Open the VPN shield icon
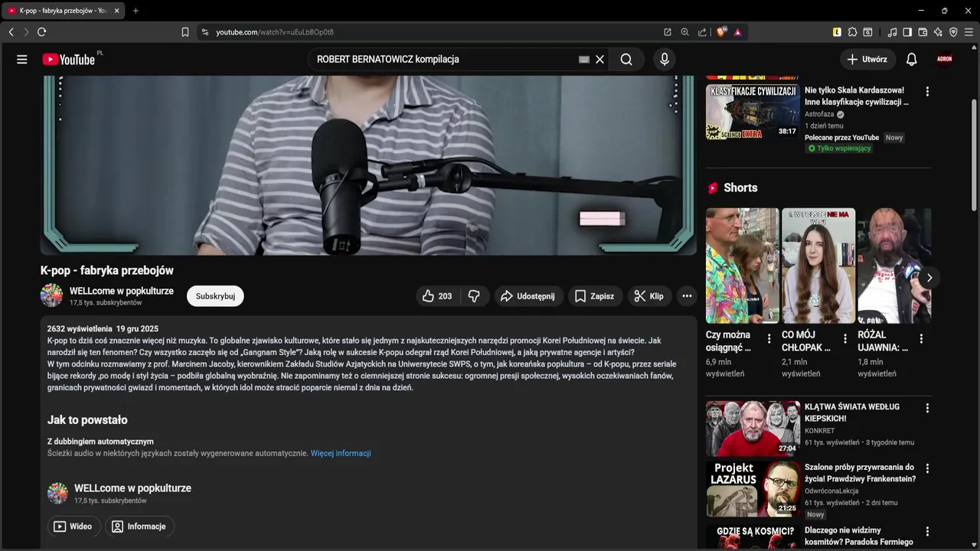 coord(953,32)
